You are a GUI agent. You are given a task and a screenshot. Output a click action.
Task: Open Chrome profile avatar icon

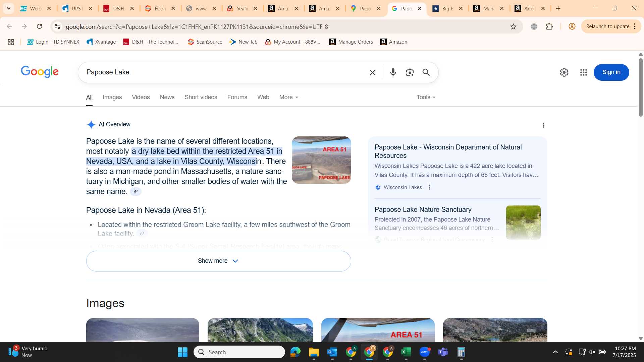(x=572, y=26)
